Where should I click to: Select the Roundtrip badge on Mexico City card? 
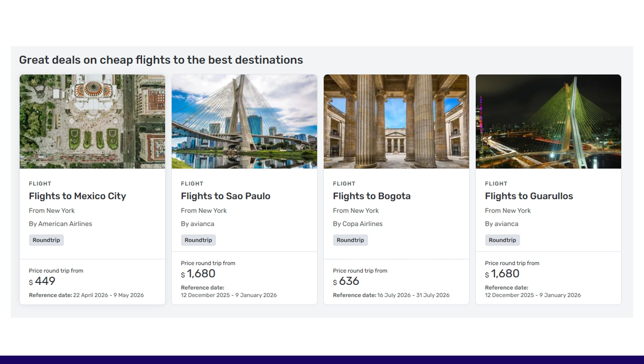[x=46, y=240]
